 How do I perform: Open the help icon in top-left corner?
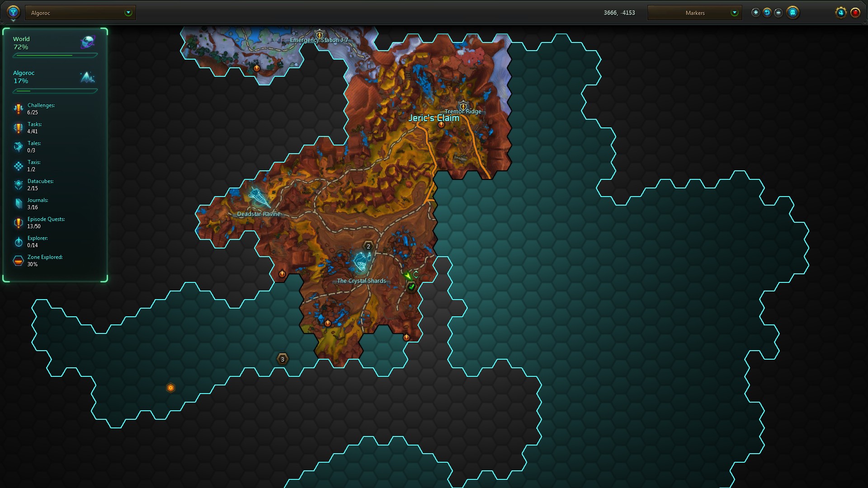13,12
